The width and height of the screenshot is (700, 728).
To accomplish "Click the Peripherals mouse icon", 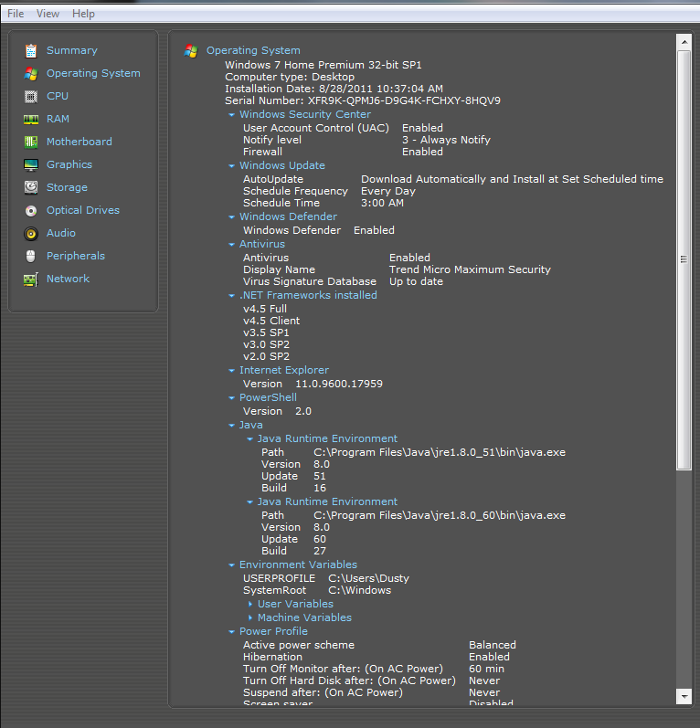I will [x=31, y=257].
